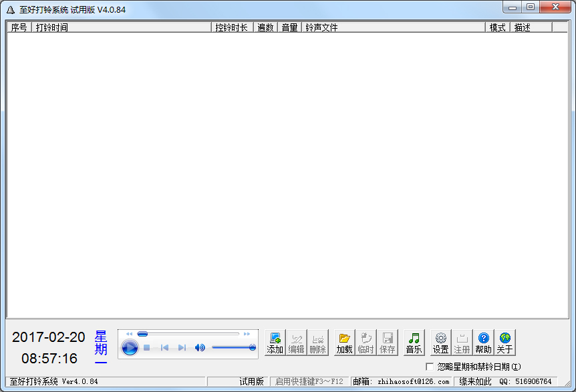Image resolution: width=576 pixels, height=392 pixels.
Task: Click the 删除 (Delete) toolbar icon
Action: 318,343
